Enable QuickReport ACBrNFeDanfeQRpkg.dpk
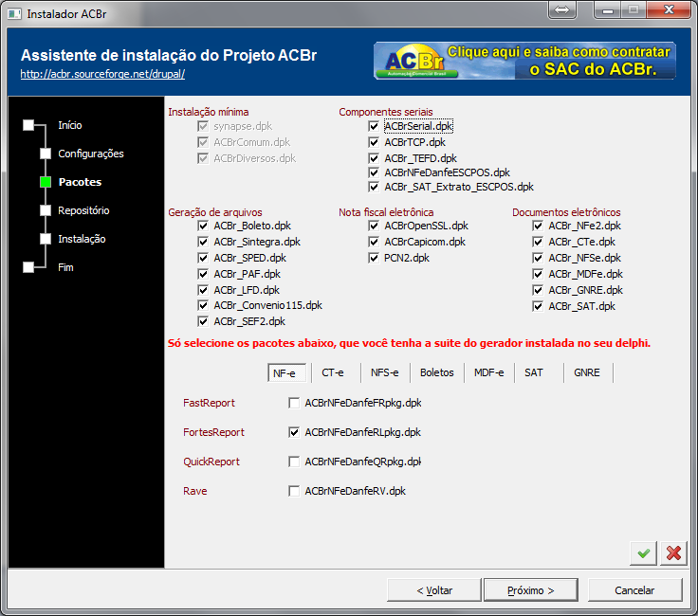This screenshot has width=698, height=616. (x=294, y=462)
